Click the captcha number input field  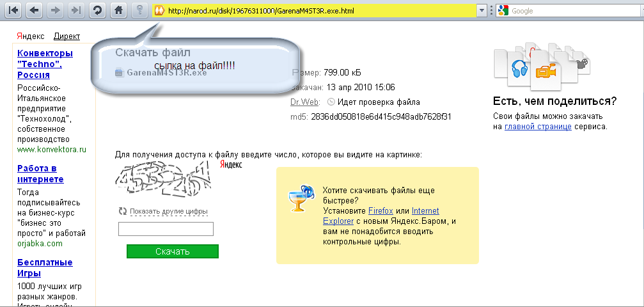tap(166, 229)
